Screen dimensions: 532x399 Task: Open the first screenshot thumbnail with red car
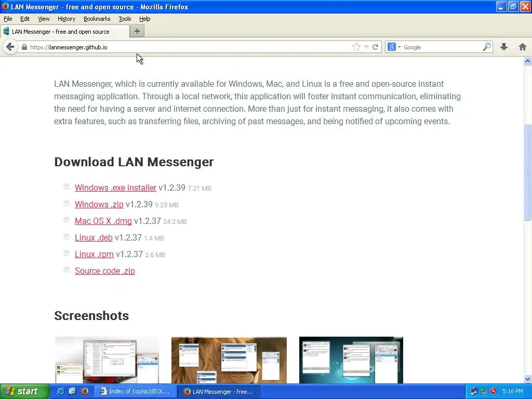tap(107, 360)
